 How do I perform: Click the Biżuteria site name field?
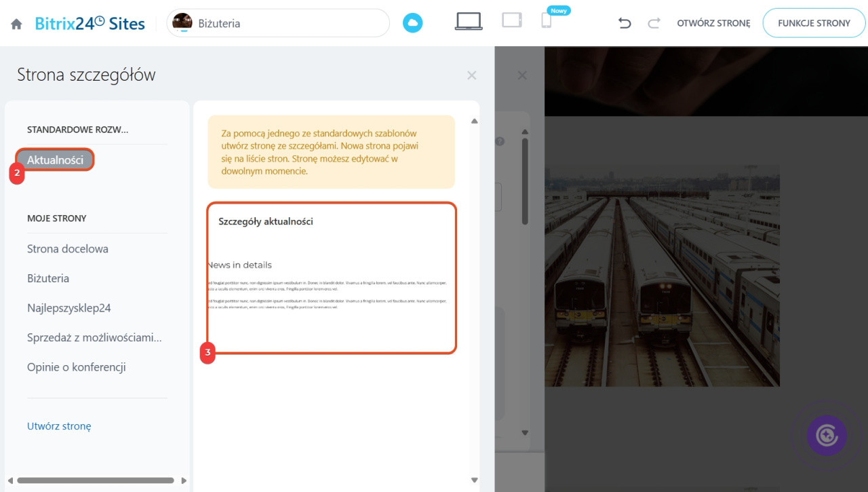click(278, 23)
